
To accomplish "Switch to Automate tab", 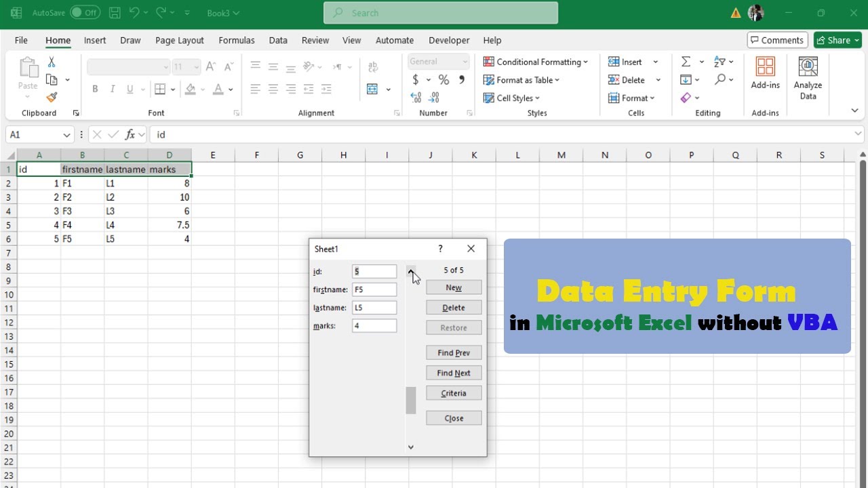I will 395,40.
